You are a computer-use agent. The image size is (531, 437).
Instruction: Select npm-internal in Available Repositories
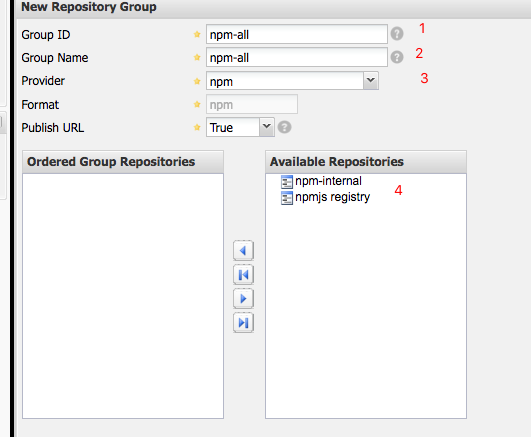point(328,181)
